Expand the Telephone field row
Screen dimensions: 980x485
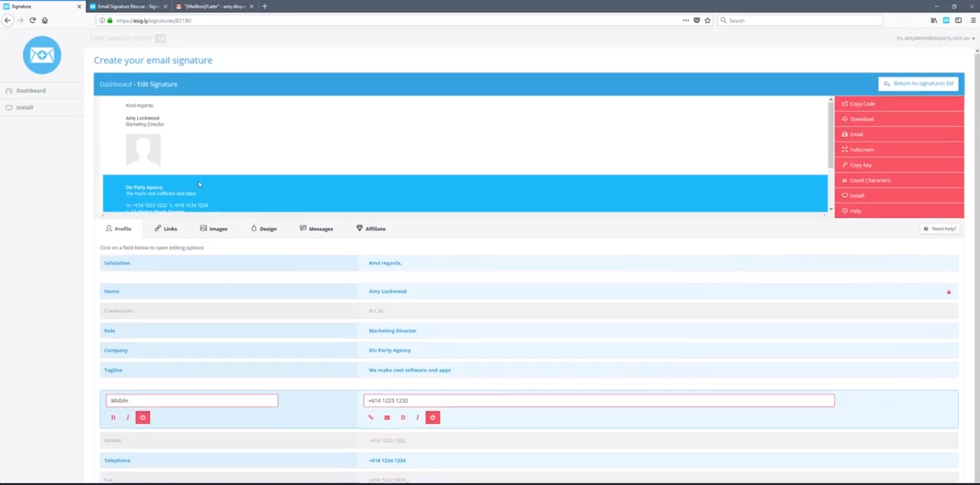pos(529,461)
